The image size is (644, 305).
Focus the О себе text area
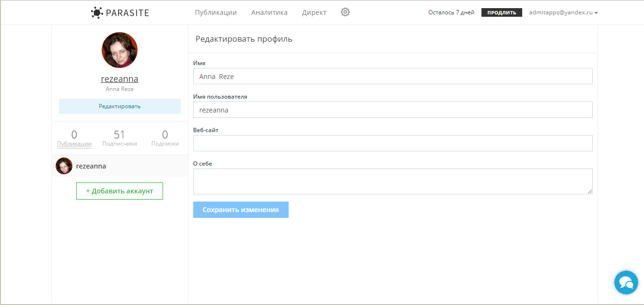click(393, 181)
